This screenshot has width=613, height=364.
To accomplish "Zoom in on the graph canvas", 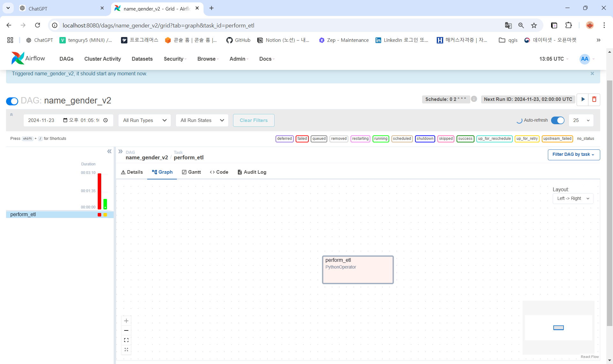I will 126,321.
